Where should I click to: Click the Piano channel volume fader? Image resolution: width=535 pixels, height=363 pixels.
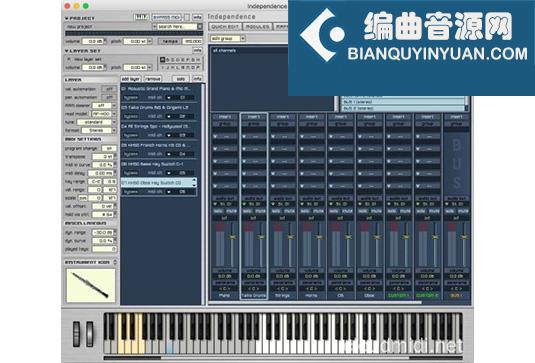(x=233, y=237)
